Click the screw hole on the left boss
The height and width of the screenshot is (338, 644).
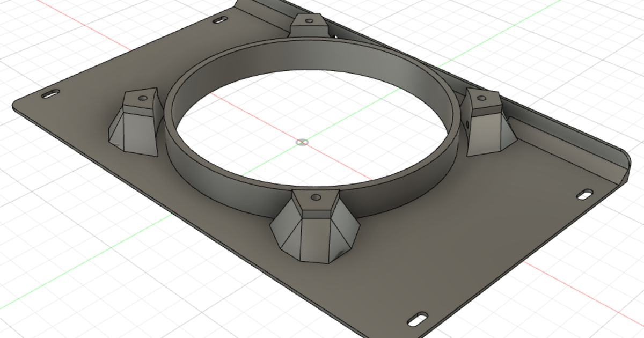(x=142, y=99)
